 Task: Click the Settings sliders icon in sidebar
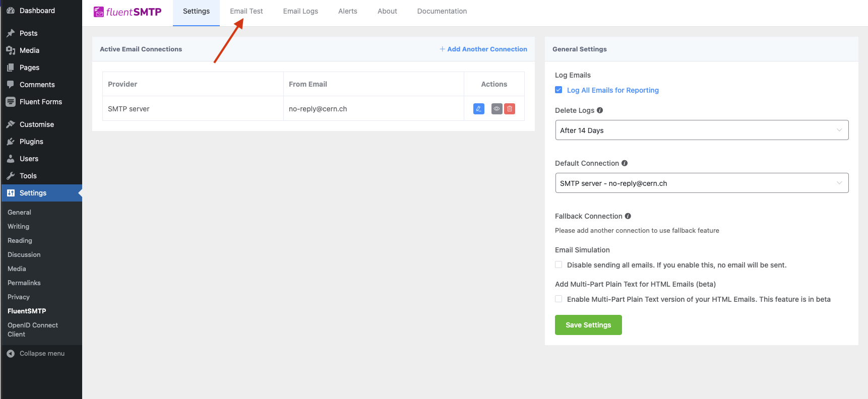pyautogui.click(x=11, y=193)
